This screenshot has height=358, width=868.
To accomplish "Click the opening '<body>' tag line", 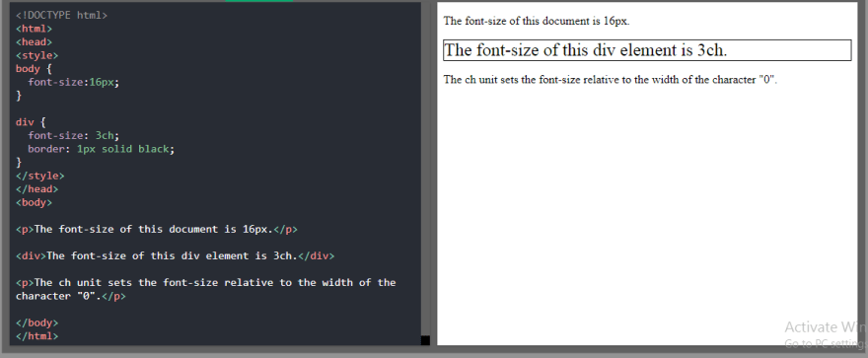I will tap(34, 202).
